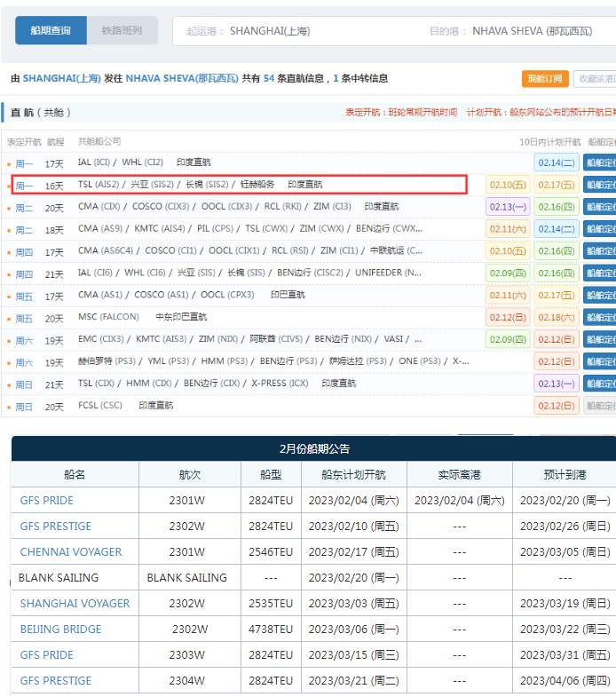
Task: Switch to the 船期查询 tab
Action: (x=51, y=30)
